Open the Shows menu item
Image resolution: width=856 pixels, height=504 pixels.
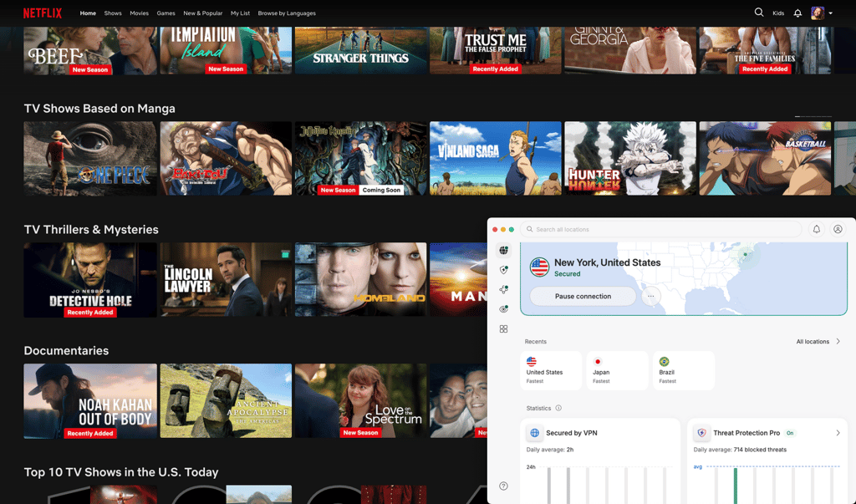coord(113,13)
